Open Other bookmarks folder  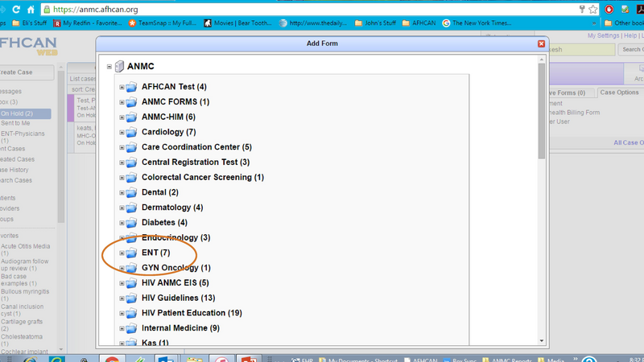tap(625, 23)
